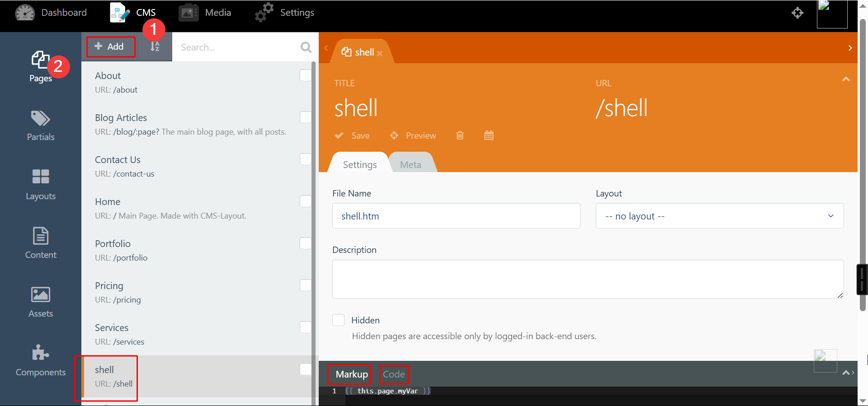This screenshot has width=868, height=406.
Task: Click the sort order icon beside Add
Action: (x=155, y=47)
